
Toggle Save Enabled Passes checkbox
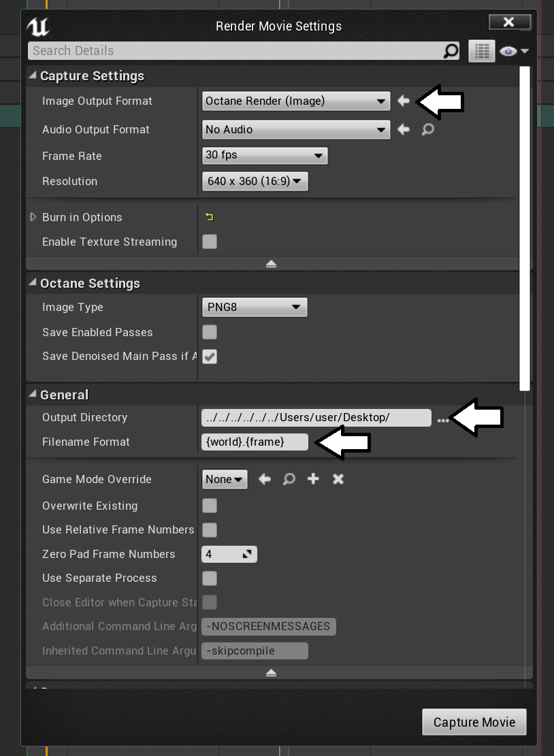pos(210,332)
